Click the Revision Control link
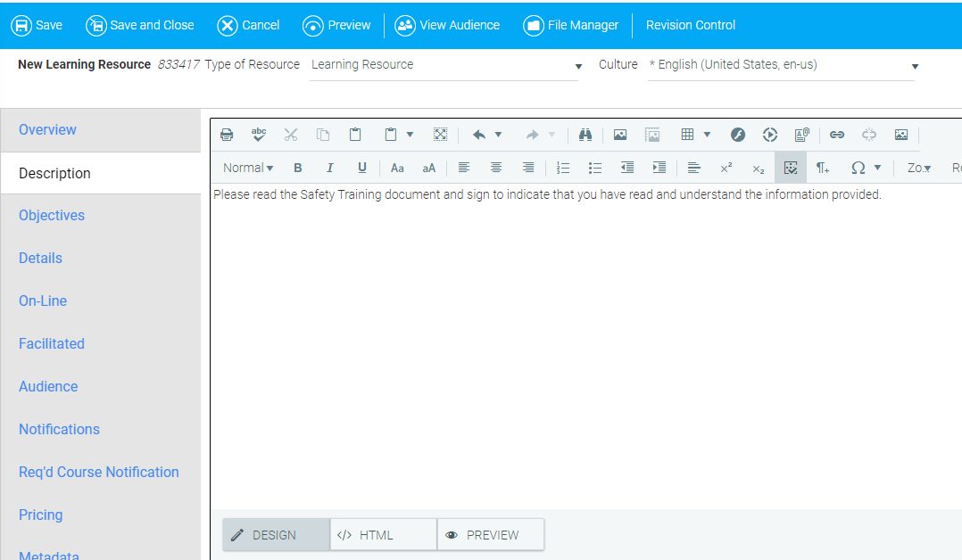 (x=691, y=25)
